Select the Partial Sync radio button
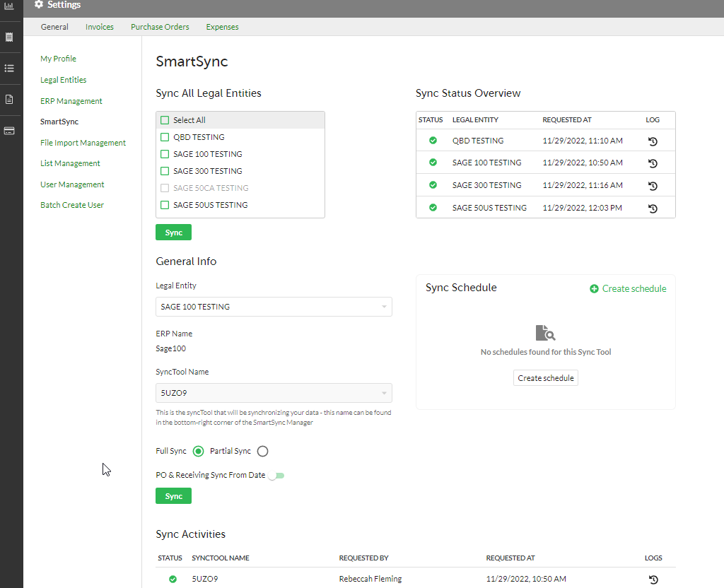 click(262, 451)
